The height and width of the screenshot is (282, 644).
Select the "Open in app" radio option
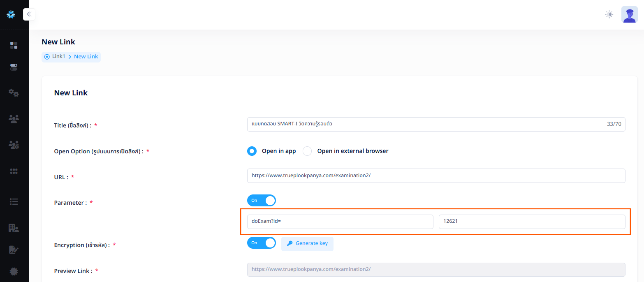click(252, 151)
